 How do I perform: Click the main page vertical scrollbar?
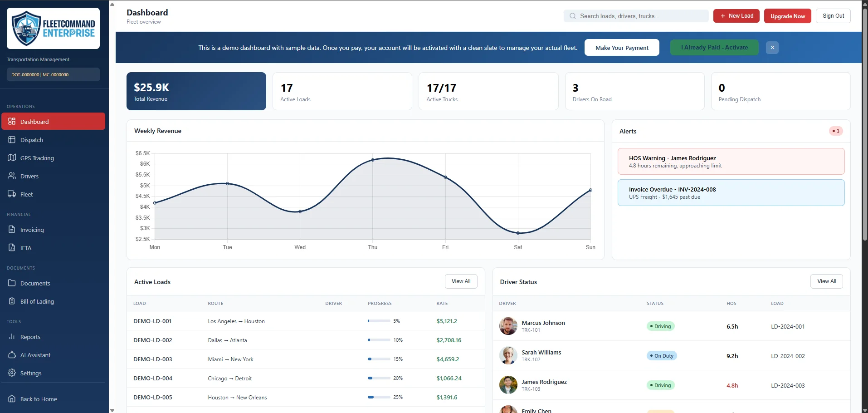[x=864, y=125]
